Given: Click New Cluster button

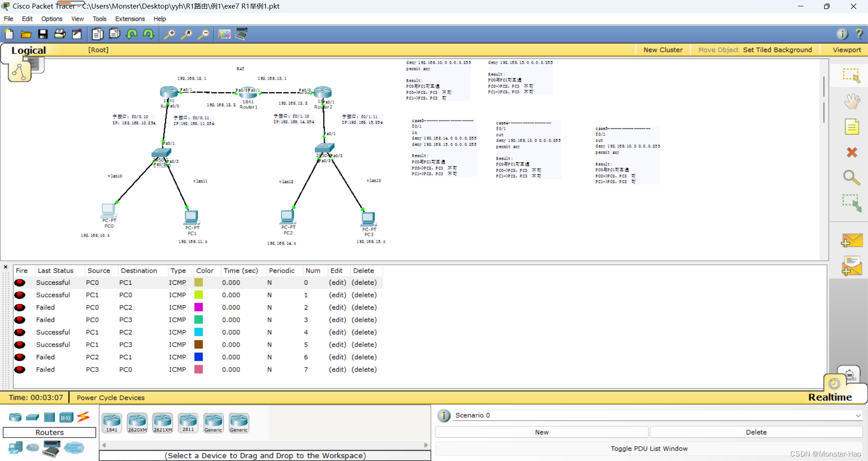Looking at the screenshot, I should coord(663,50).
